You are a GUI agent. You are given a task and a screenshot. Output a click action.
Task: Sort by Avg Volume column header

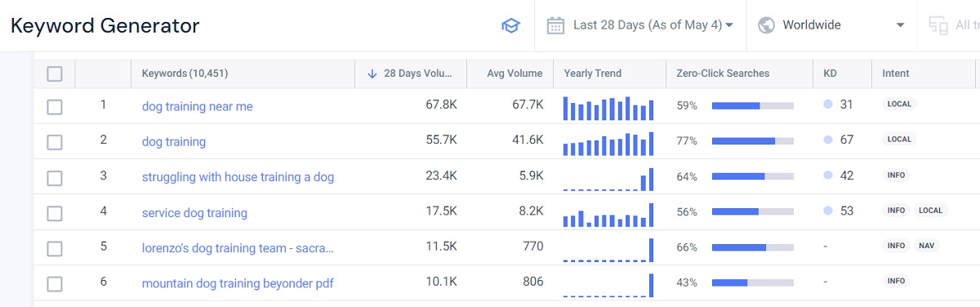[514, 73]
